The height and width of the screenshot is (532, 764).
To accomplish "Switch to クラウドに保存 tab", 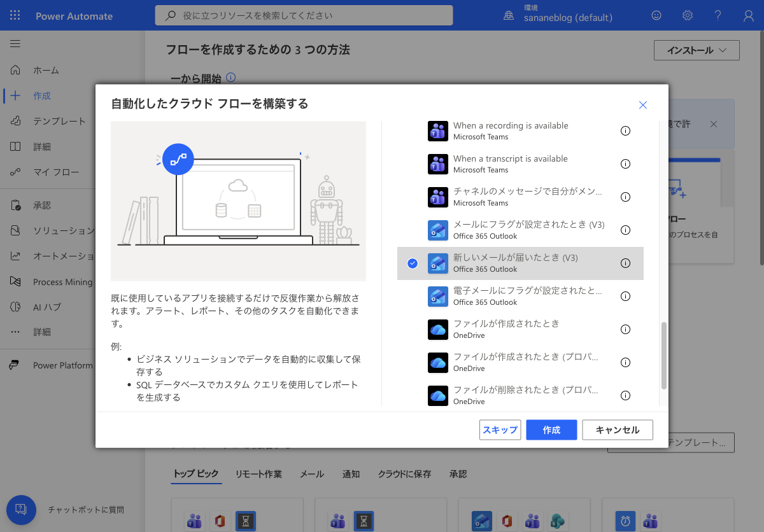I will coord(404,474).
